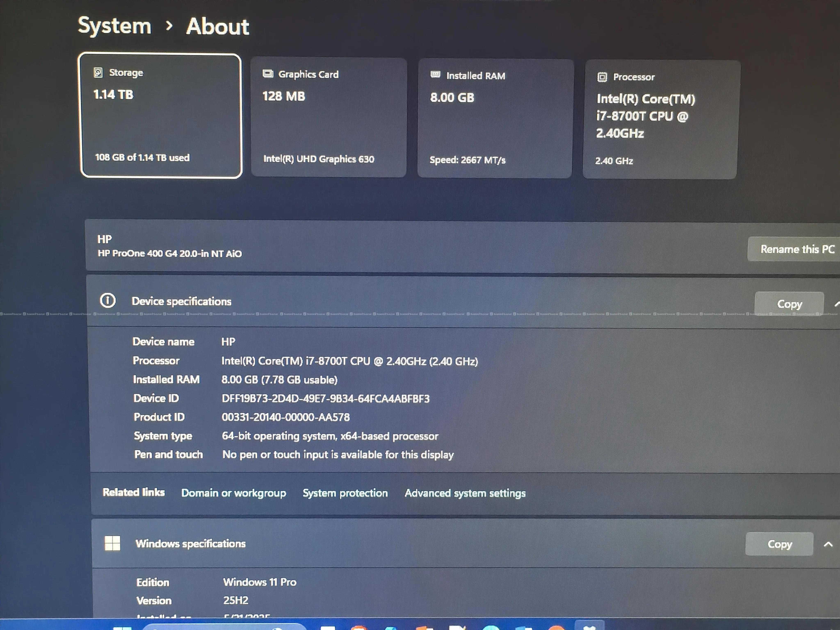
Task: Open System protection link
Action: tap(345, 493)
